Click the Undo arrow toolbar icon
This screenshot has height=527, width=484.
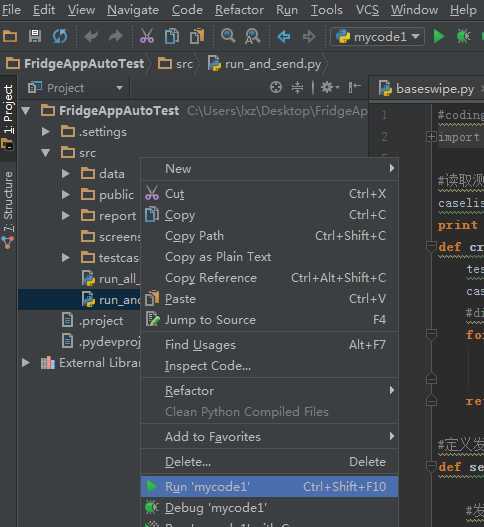pyautogui.click(x=91, y=36)
